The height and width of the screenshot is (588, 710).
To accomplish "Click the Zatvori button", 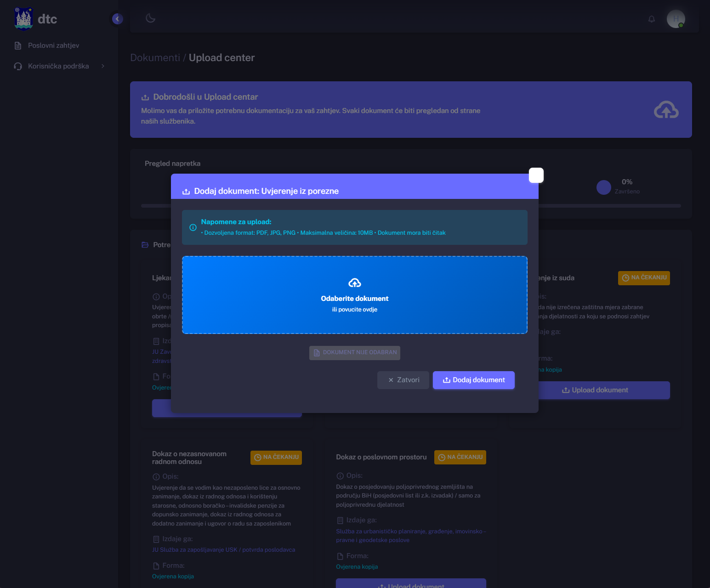I will (x=403, y=380).
